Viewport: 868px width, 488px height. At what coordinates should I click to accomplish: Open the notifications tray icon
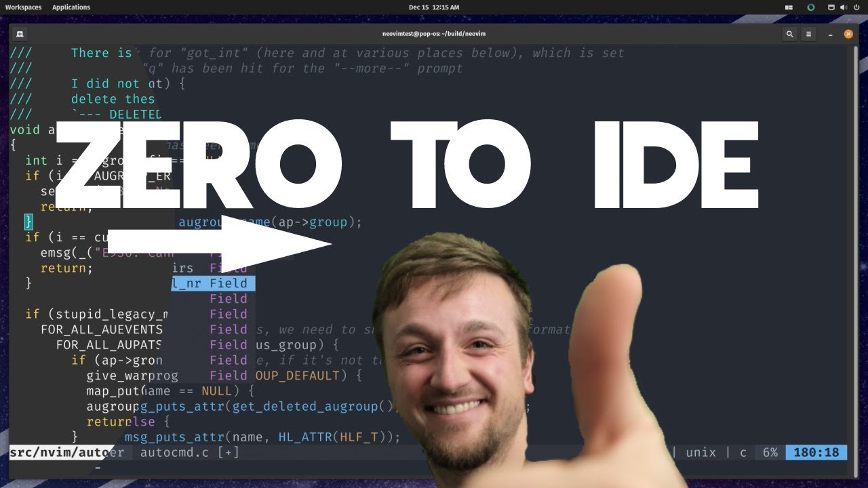pyautogui.click(x=831, y=7)
